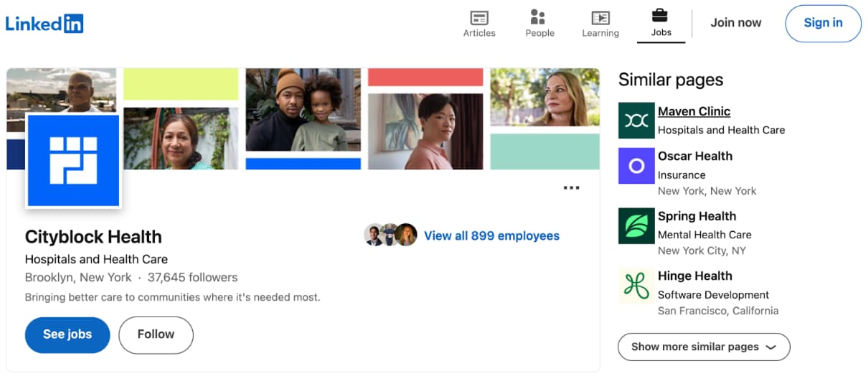Click the Maven Clinic logo icon
Screen dimensions: 868x379
(x=636, y=121)
